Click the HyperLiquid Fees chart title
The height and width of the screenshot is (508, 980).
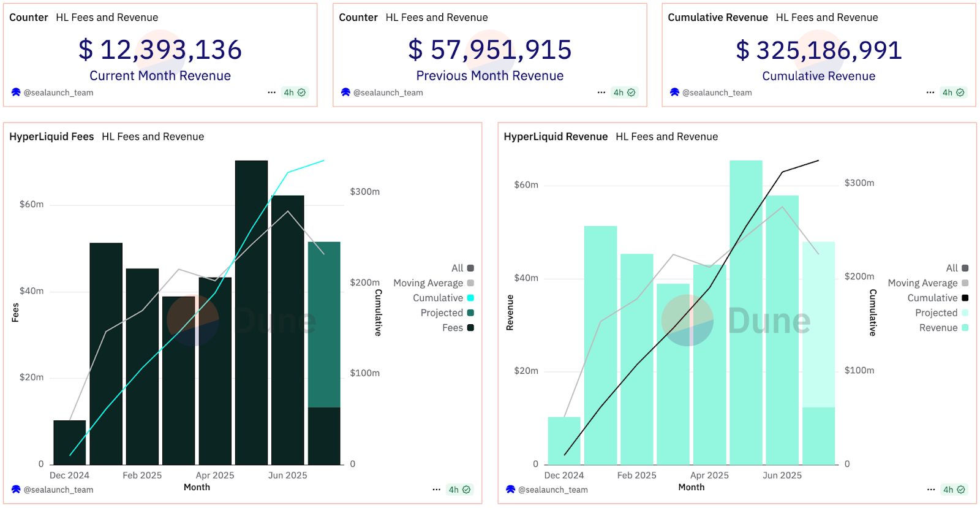pyautogui.click(x=51, y=137)
